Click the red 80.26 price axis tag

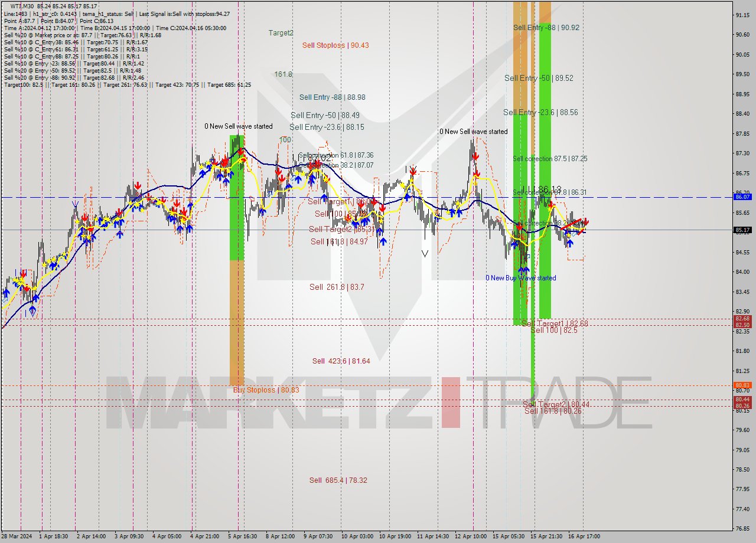click(742, 406)
